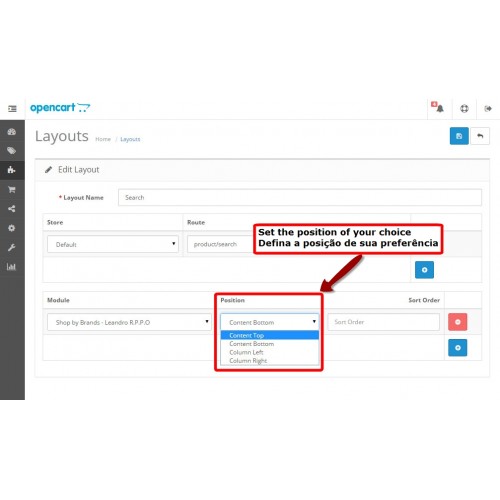
Task: Open the Reports chart sidebar icon
Action: pos(12,267)
